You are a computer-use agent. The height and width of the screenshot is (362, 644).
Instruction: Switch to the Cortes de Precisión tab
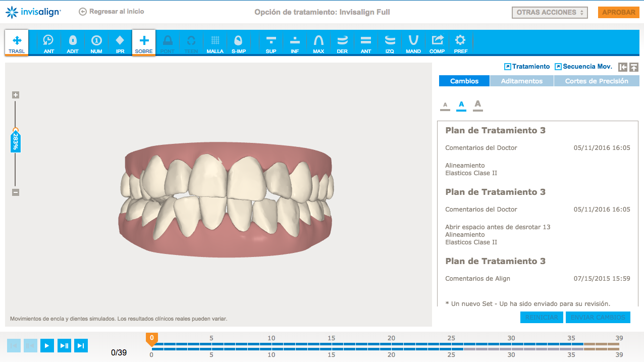pos(597,81)
